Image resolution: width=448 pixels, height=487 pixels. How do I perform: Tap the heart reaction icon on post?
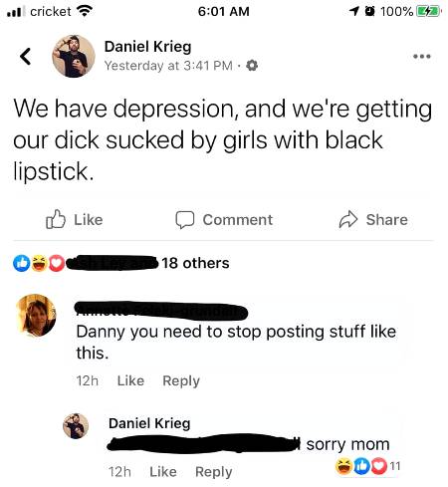(57, 263)
